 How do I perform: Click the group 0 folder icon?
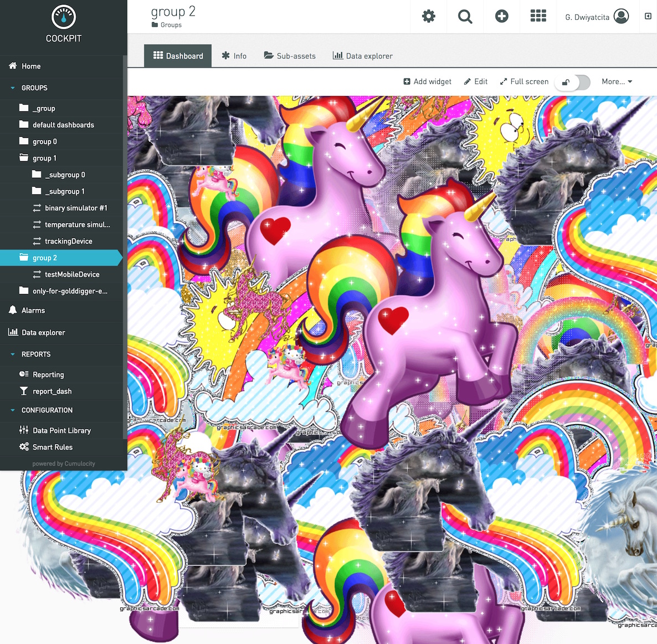[24, 141]
